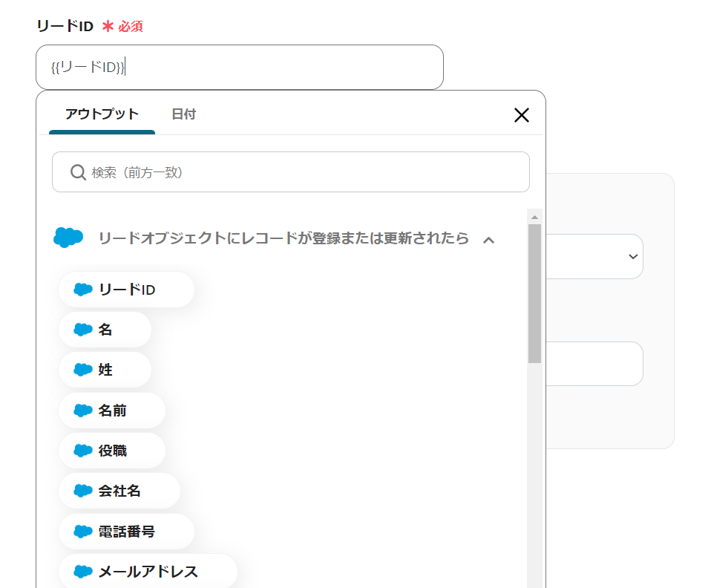Click Salesforce icon on 役職 chip
Viewport: 711px width, 588px height.
click(x=83, y=451)
